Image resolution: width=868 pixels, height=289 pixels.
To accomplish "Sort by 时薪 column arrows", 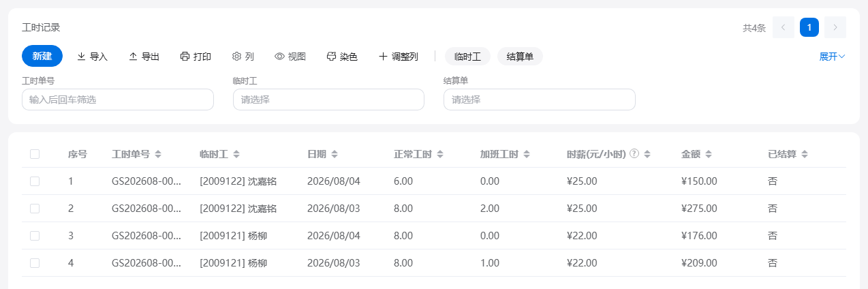I will 647,154.
